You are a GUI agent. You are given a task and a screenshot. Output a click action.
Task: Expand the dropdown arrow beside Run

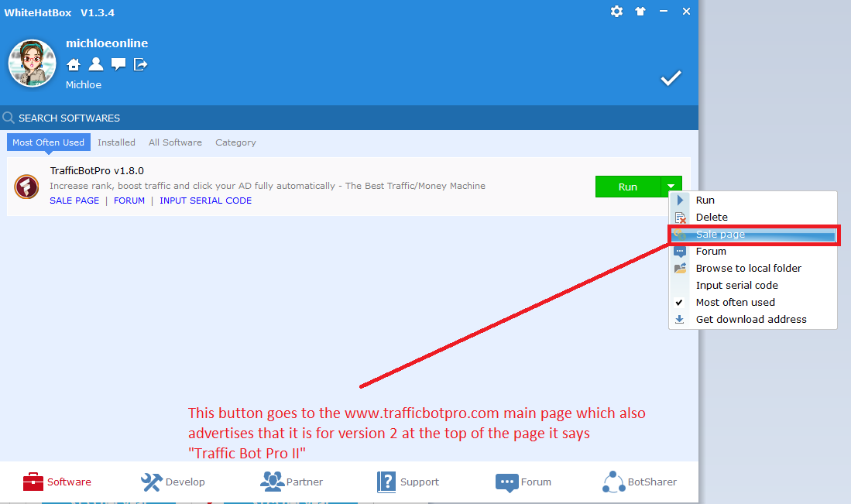click(671, 187)
